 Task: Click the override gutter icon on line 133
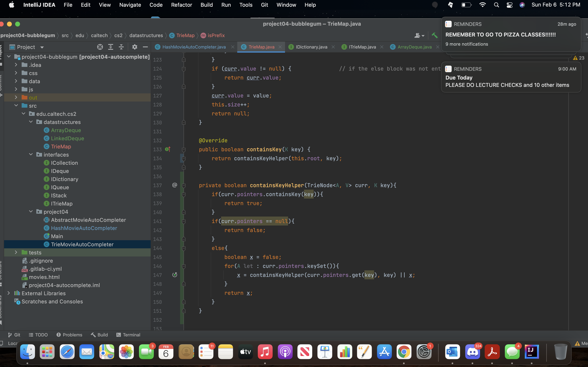click(x=168, y=149)
